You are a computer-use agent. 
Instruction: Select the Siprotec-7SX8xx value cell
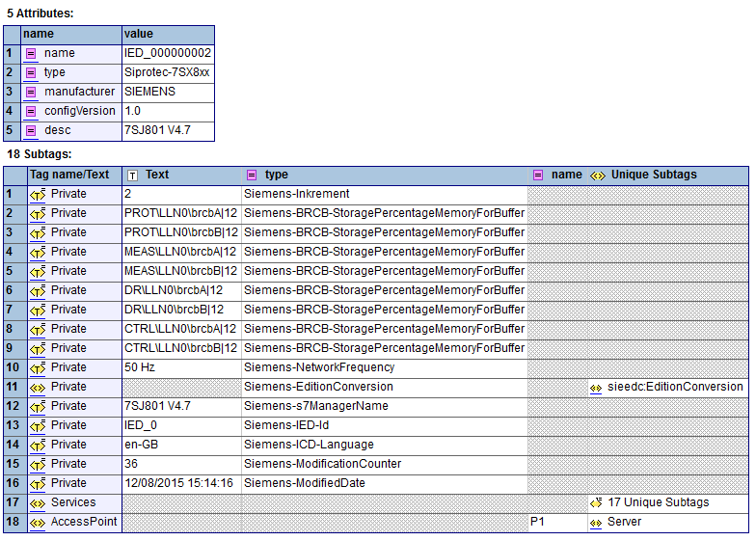point(168,73)
